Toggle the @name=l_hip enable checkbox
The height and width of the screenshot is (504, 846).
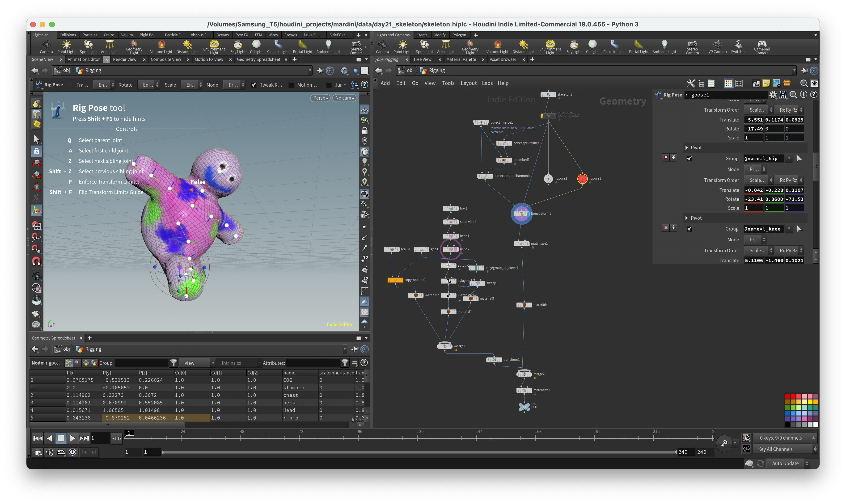(689, 159)
